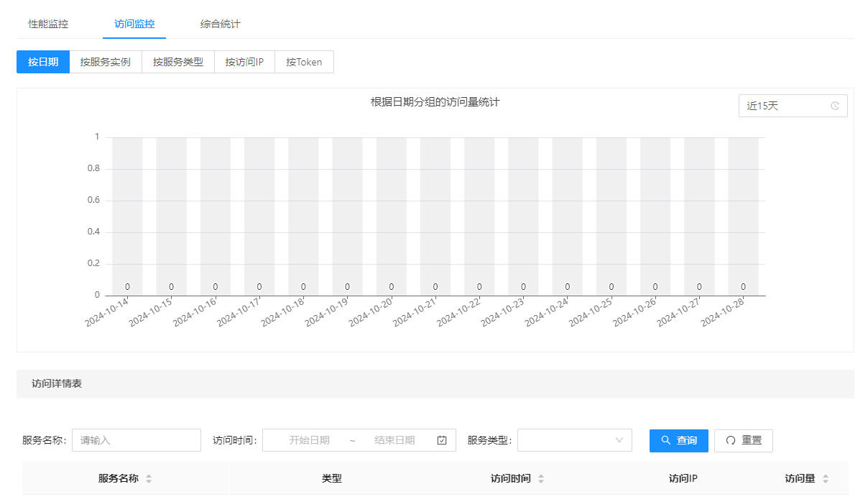Sort table by 访问量 column

point(826,478)
